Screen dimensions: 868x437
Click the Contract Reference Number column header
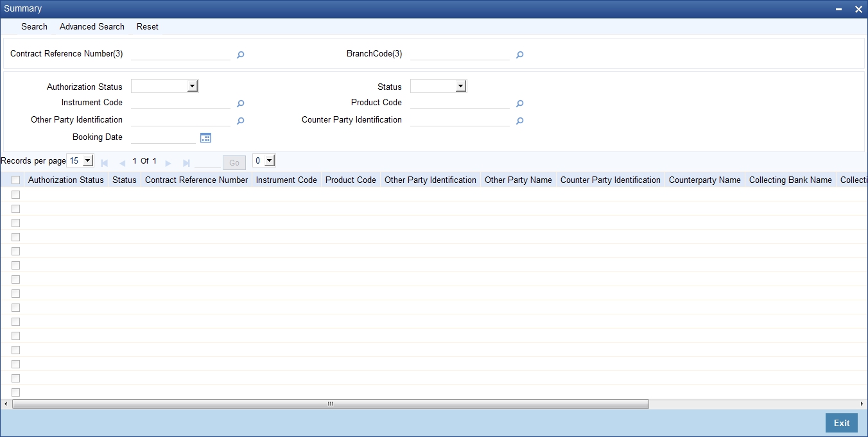[196, 180]
